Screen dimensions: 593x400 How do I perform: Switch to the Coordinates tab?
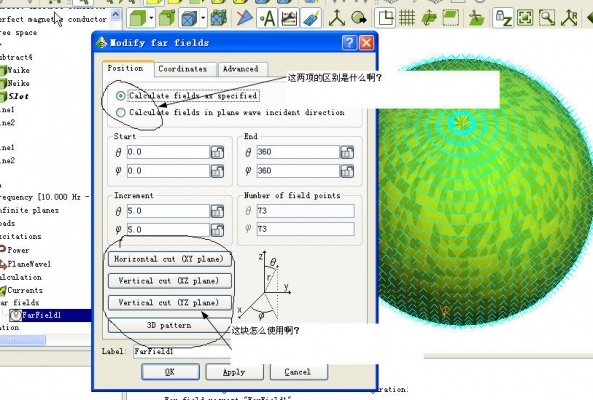(x=183, y=69)
